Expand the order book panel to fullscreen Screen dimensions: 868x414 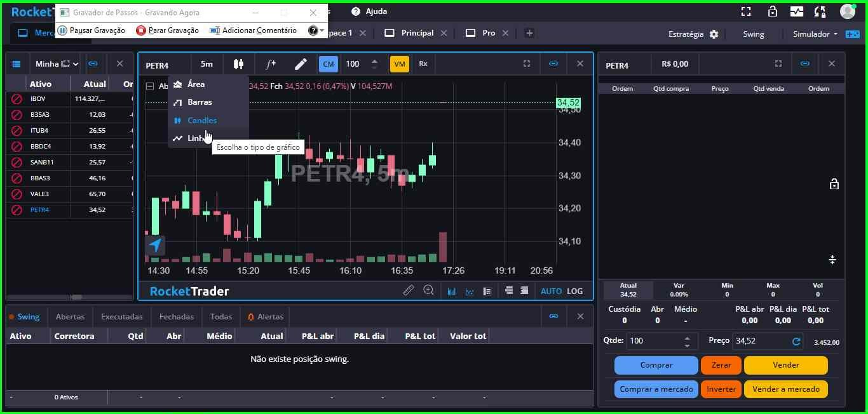[x=778, y=63]
